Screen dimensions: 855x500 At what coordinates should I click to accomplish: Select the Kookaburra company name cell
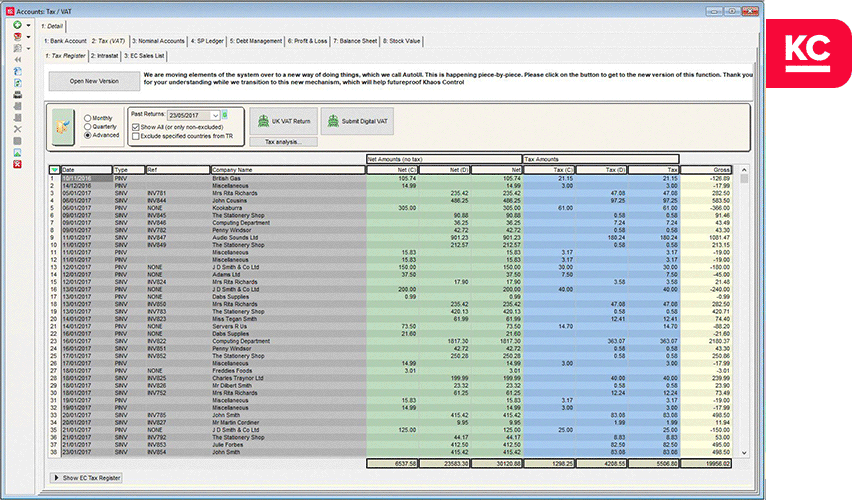pyautogui.click(x=288, y=208)
